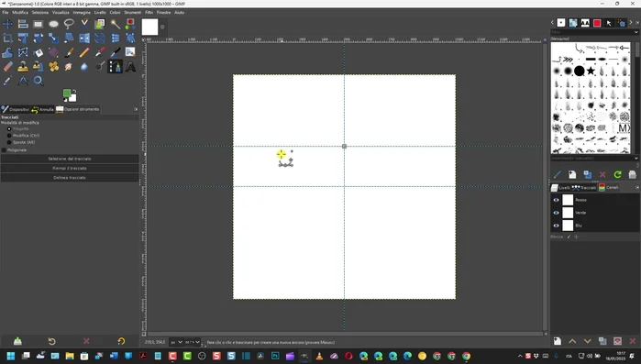The image size is (641, 364).
Task: Switch to the Annulla tab
Action: tap(42, 109)
